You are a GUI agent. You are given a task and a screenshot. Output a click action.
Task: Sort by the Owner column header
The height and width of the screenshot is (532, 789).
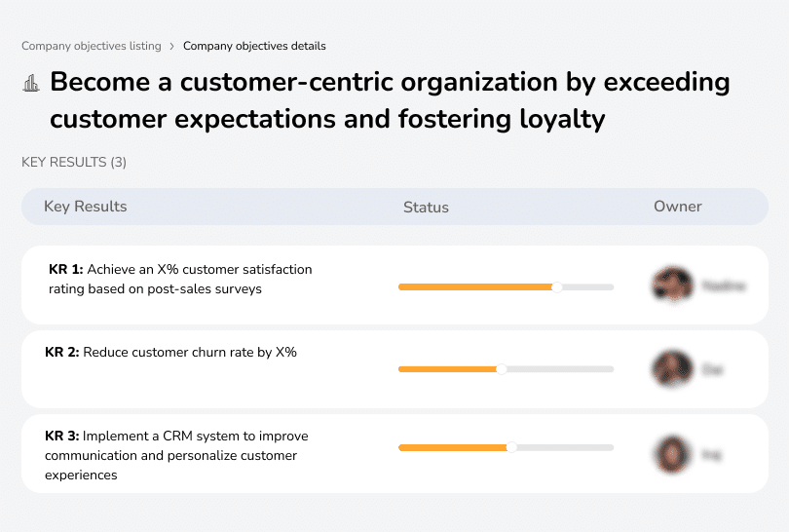(x=678, y=207)
